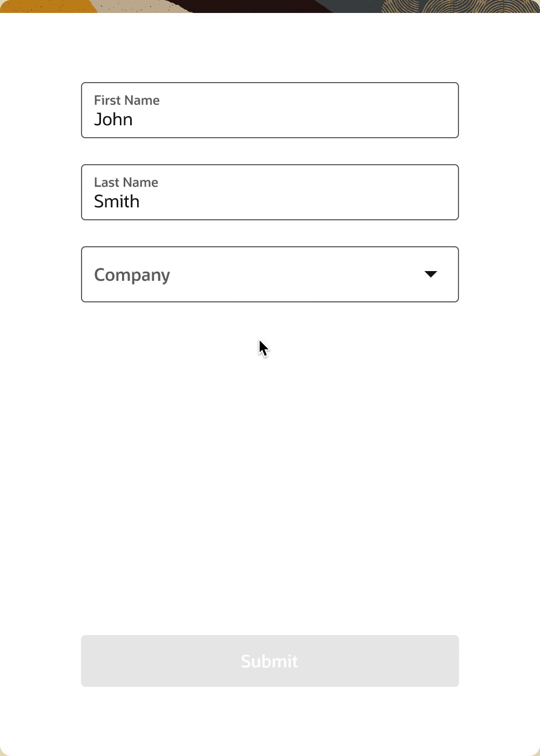
Task: Click the text 'John' to edit it
Action: pos(113,119)
